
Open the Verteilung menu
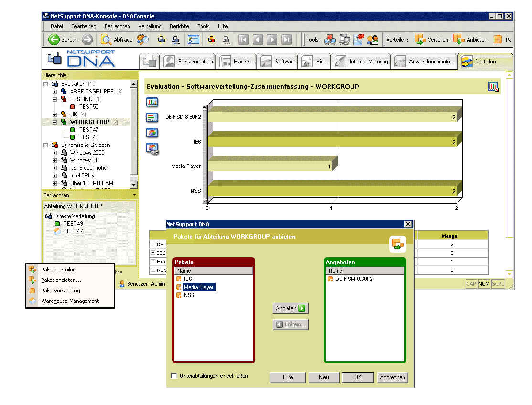coord(150,26)
